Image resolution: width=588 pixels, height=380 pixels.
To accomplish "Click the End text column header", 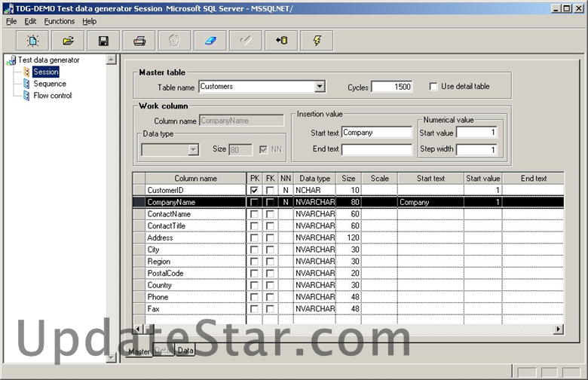I will point(533,179).
